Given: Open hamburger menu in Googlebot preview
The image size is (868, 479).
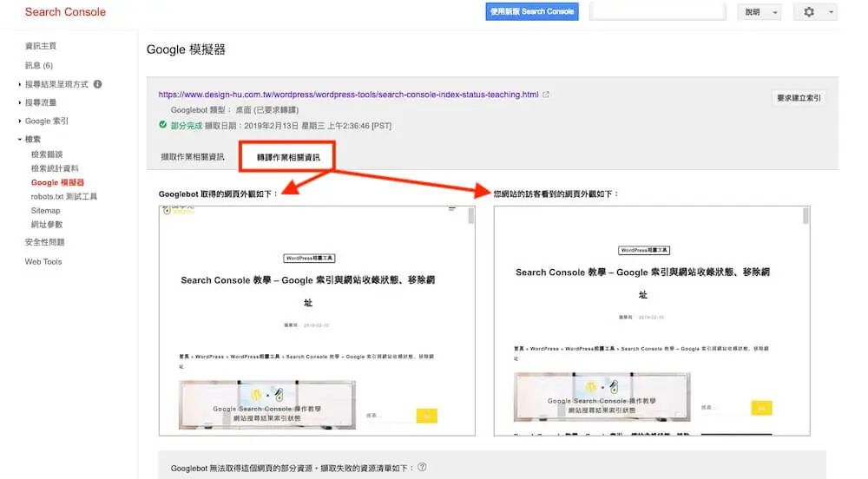Looking at the screenshot, I should pos(452,209).
